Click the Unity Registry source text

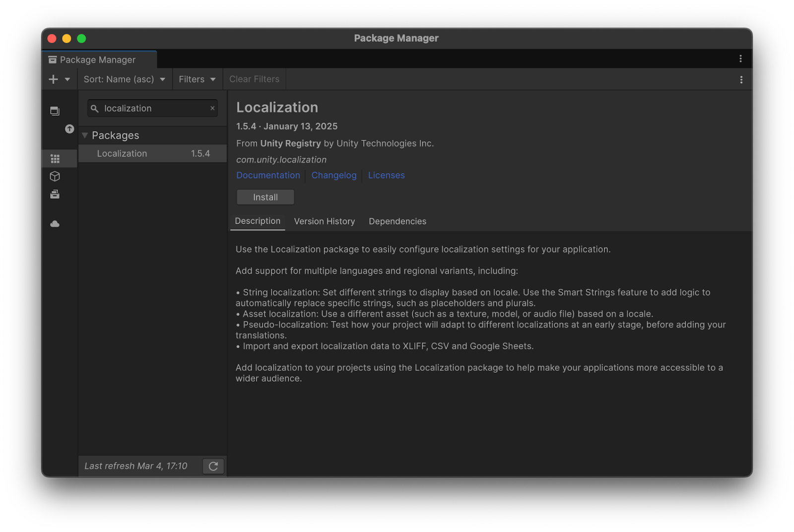point(290,143)
